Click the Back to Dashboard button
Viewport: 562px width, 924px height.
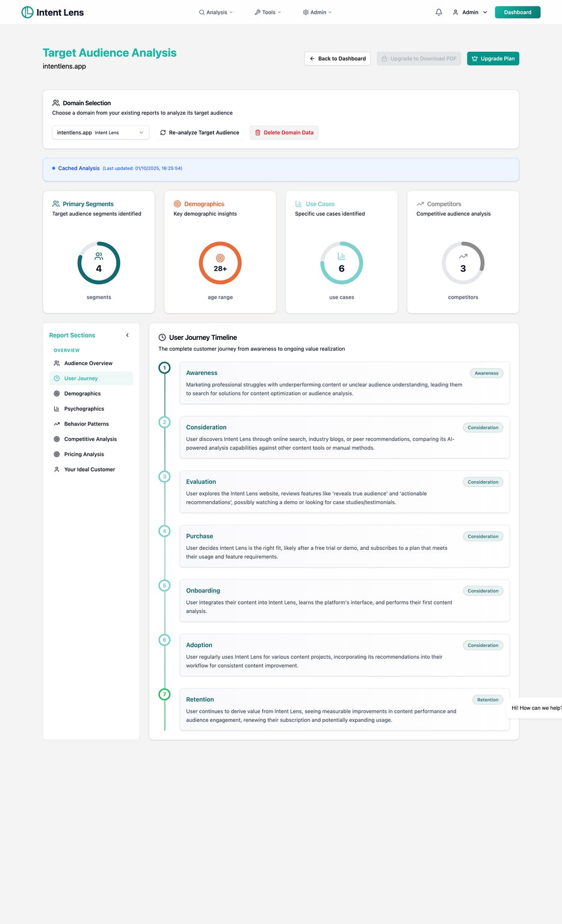[338, 58]
